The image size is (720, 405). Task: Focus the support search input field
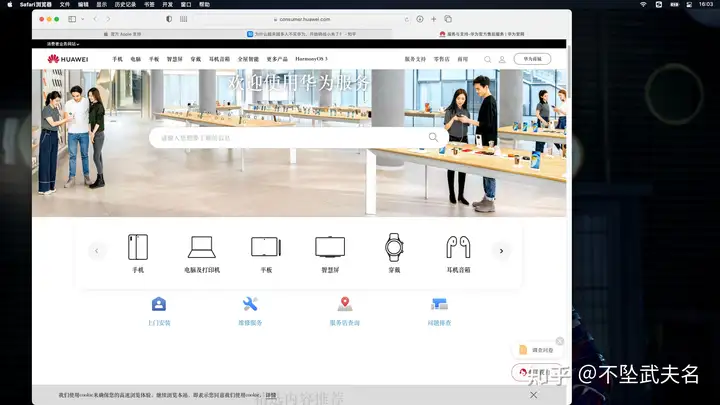(298, 138)
